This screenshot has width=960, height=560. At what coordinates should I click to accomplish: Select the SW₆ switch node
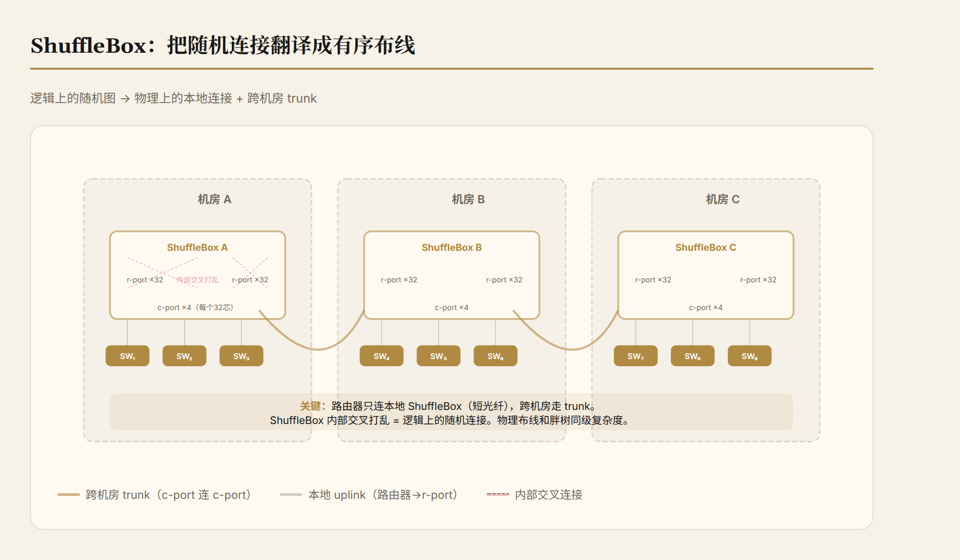tap(496, 356)
